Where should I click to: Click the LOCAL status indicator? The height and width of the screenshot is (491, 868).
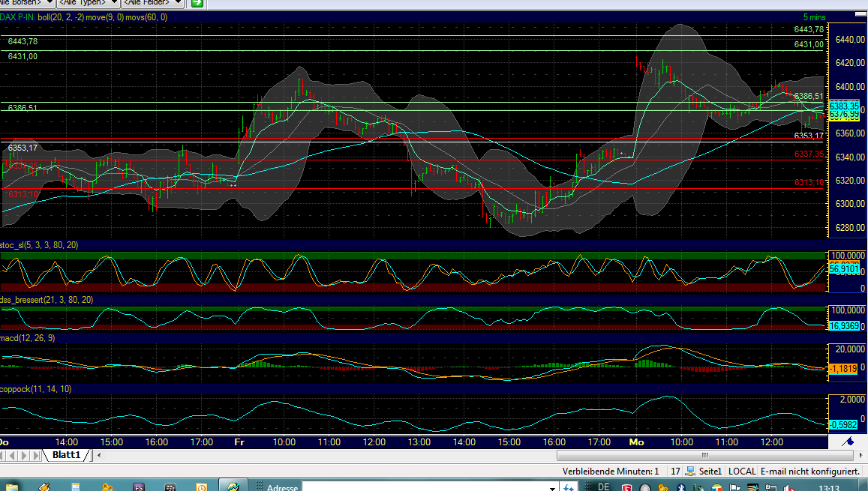[741, 471]
